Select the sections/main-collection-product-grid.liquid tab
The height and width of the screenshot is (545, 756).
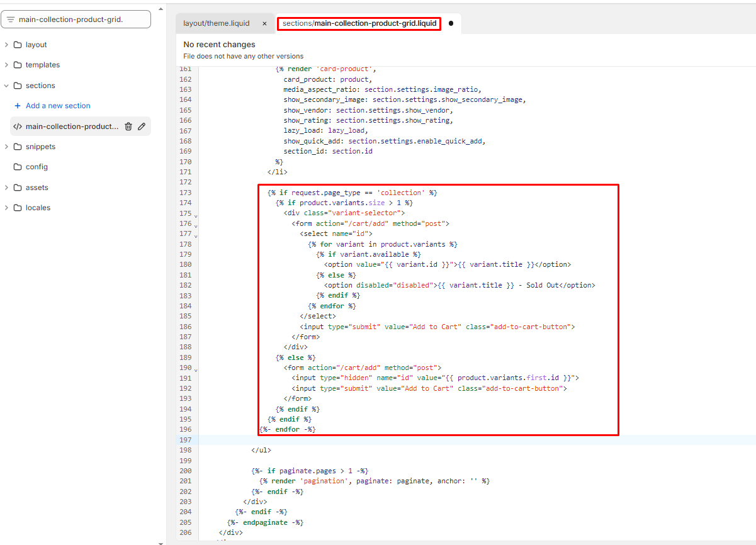point(359,23)
